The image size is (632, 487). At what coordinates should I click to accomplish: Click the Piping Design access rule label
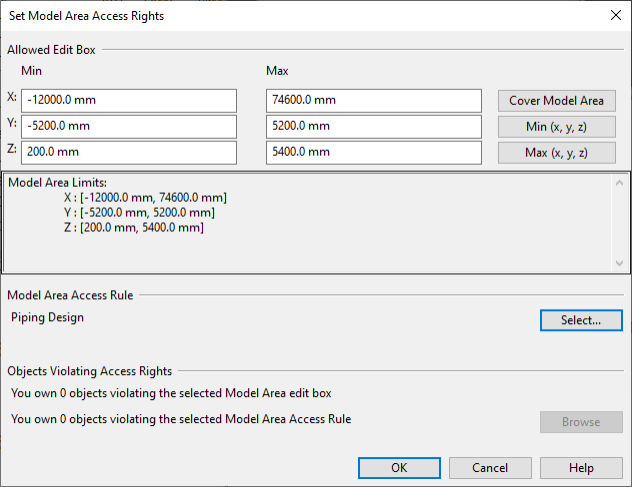point(47,318)
